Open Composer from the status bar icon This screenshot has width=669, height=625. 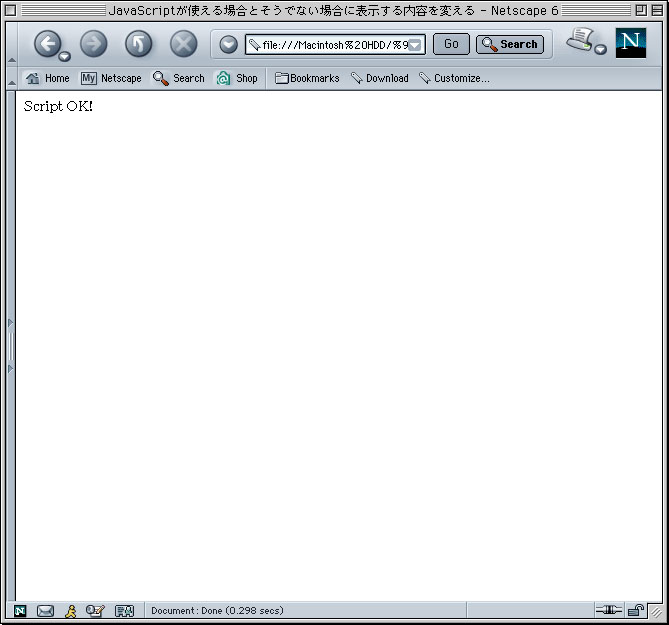pyautogui.click(x=95, y=611)
